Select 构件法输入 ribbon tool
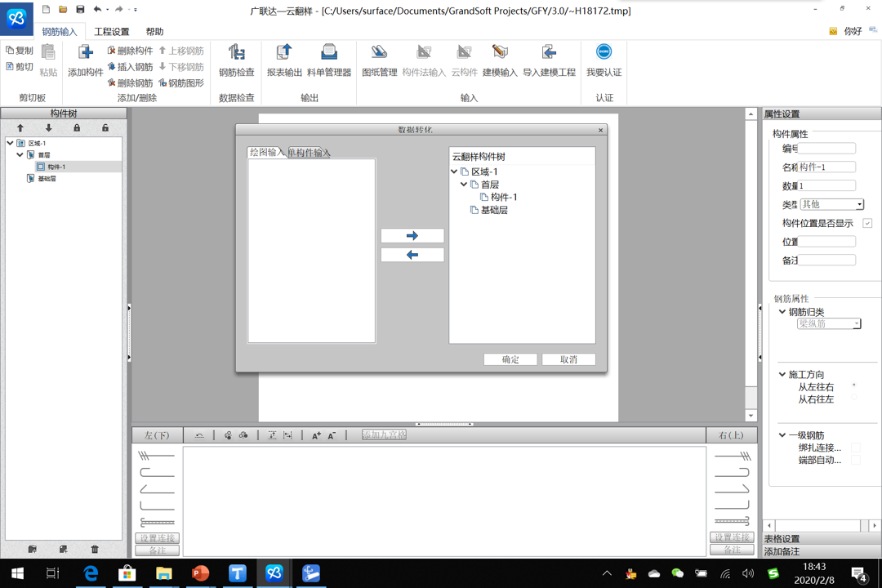The image size is (882, 588). pos(424,60)
